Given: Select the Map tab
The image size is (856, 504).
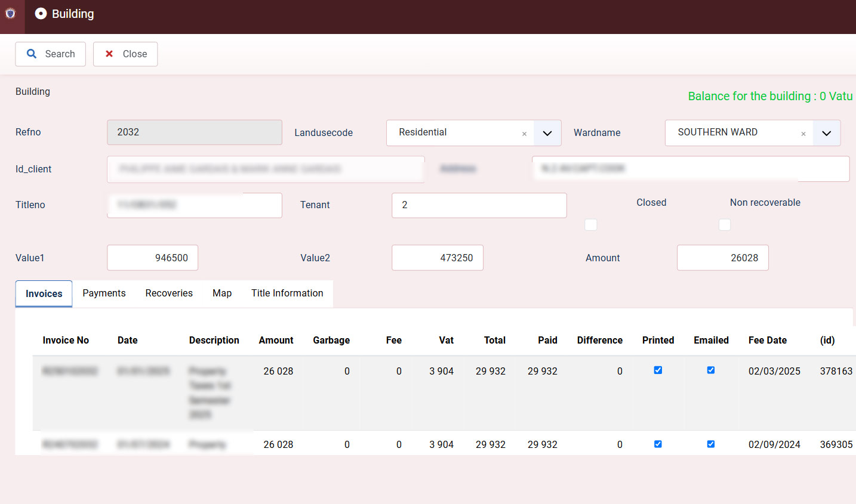Looking at the screenshot, I should pos(221,293).
